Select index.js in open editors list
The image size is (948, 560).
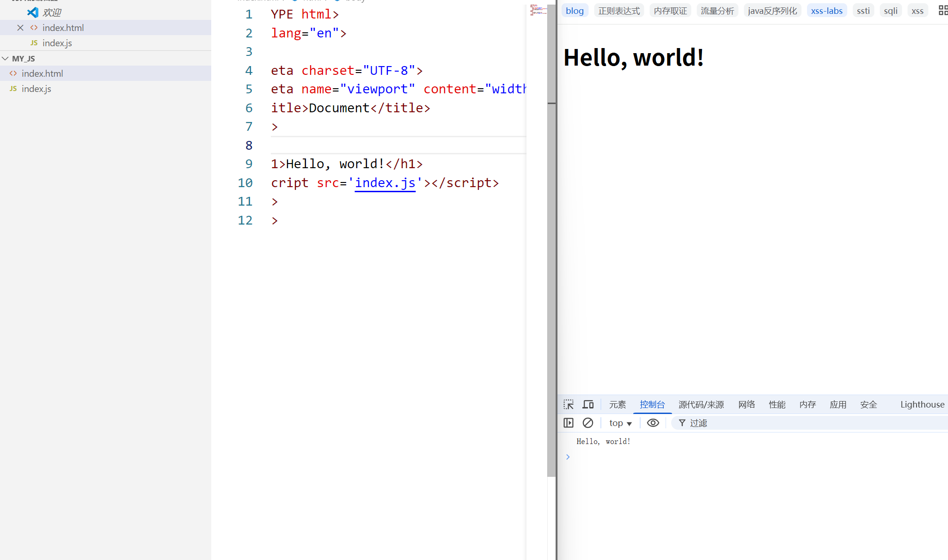pyautogui.click(x=57, y=43)
